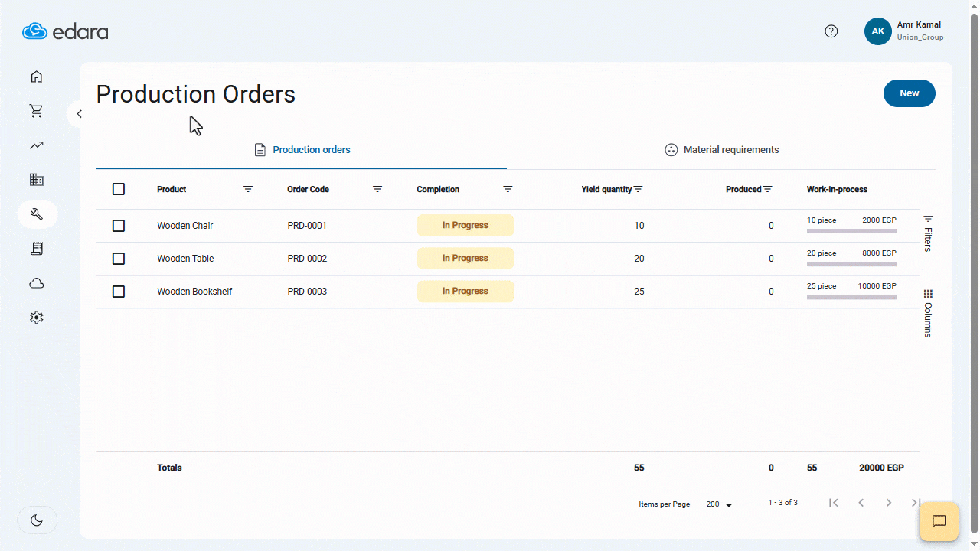
Task: Click the help question mark icon
Action: point(831,31)
